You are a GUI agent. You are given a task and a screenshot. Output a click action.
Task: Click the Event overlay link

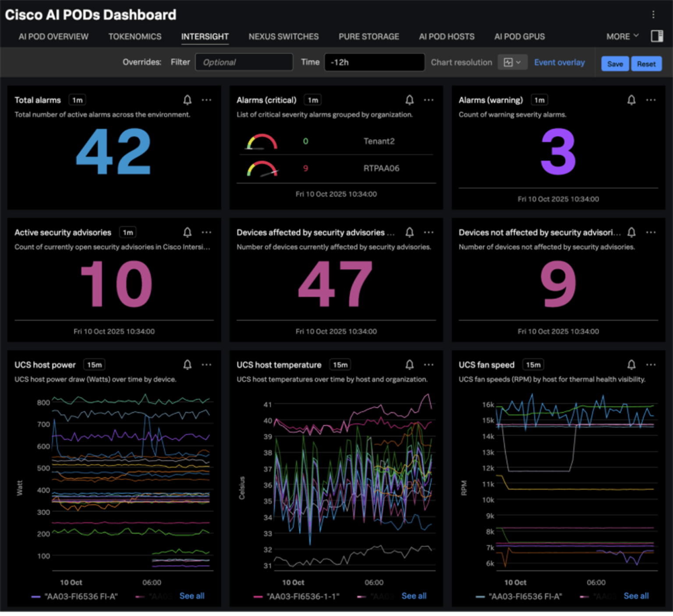[x=559, y=62]
